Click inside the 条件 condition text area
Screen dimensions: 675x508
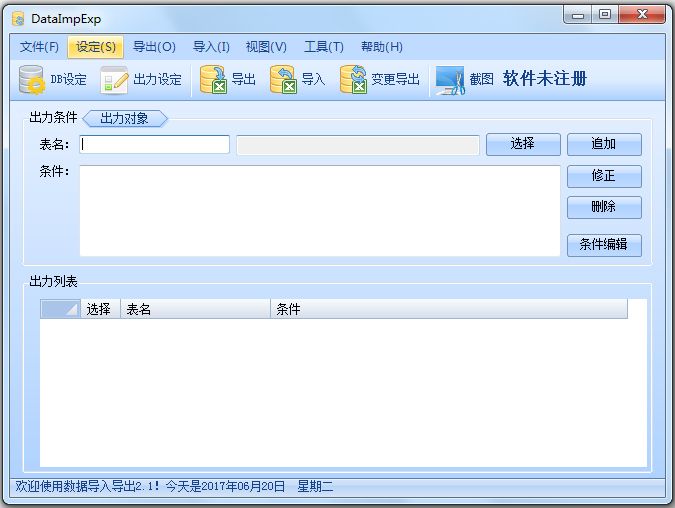tap(320, 211)
